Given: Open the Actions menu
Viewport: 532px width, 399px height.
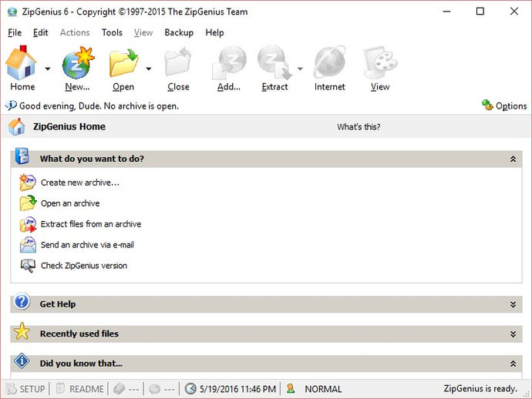Looking at the screenshot, I should (75, 32).
